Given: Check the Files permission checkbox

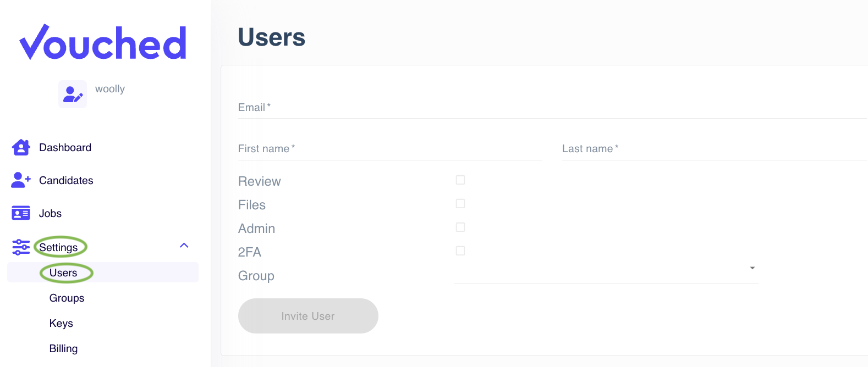Looking at the screenshot, I should click(x=460, y=203).
